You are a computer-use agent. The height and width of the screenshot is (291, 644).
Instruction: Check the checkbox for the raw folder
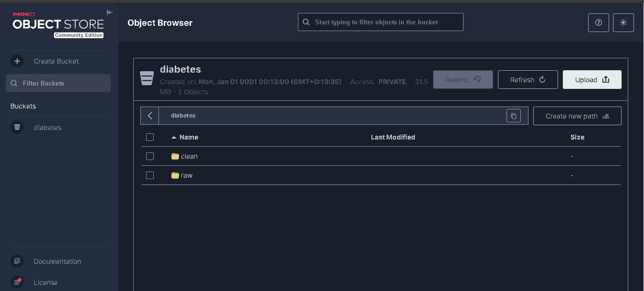tap(150, 175)
